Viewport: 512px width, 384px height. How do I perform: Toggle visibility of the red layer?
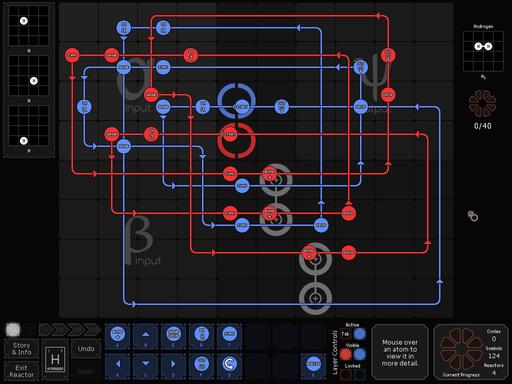346,354
